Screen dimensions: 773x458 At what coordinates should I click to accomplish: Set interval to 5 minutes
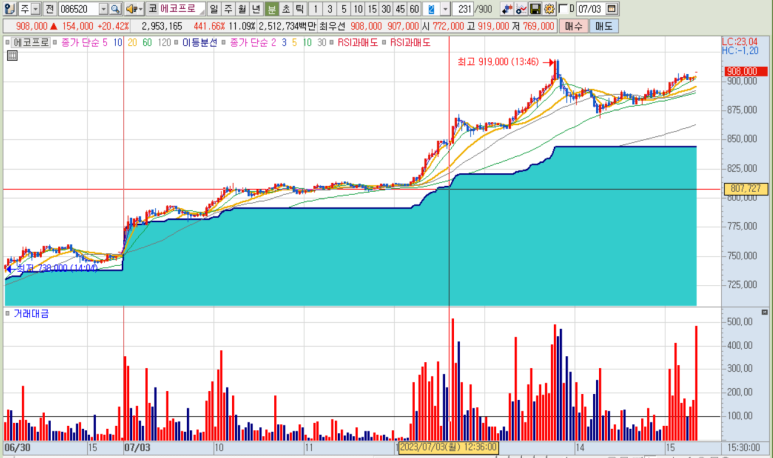(344, 9)
